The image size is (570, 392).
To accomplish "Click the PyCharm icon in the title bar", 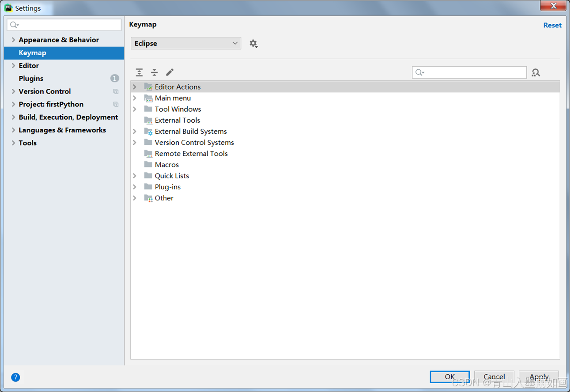I will [x=8, y=8].
